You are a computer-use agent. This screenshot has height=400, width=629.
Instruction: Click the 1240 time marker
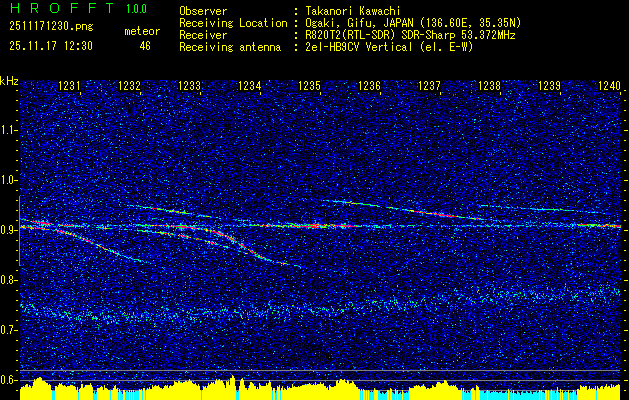point(609,86)
